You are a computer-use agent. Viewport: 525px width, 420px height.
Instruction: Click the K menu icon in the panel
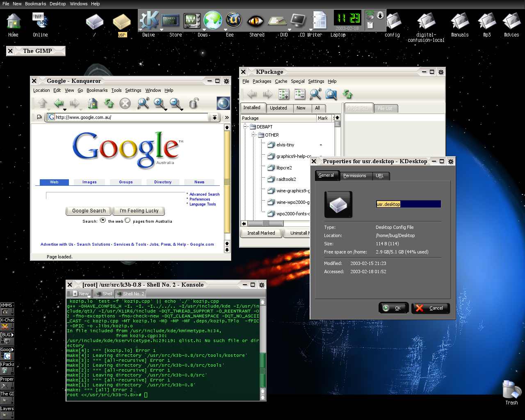click(149, 21)
